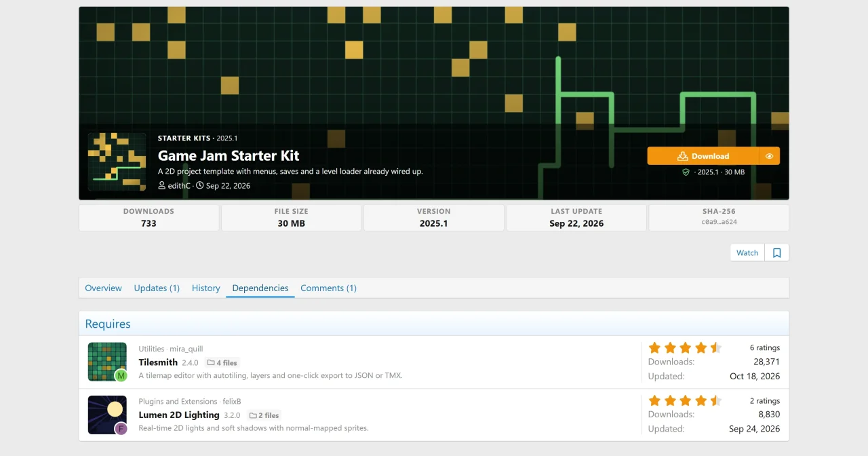Click the "2 ratings" text for Lumen
Viewport: 868px width, 456px height.
coord(765,400)
